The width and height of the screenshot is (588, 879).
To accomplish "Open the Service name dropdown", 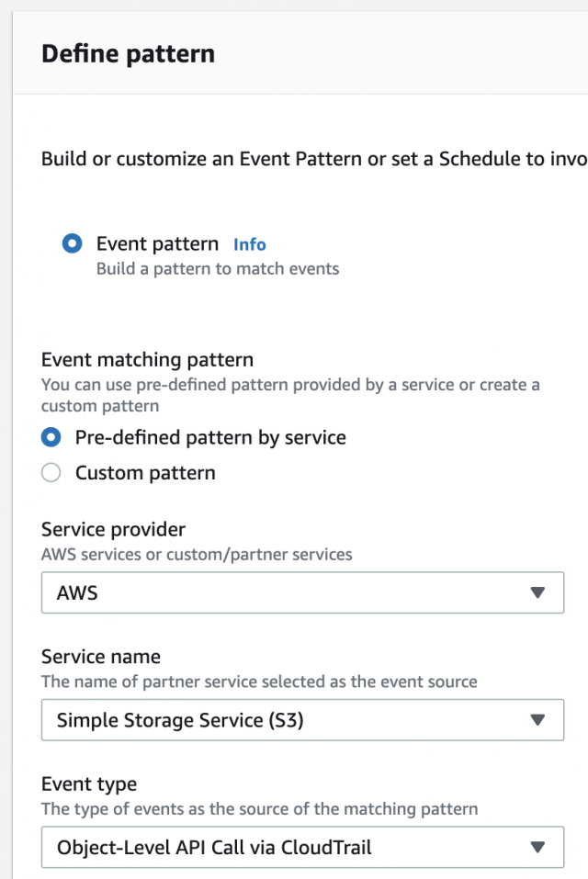I will pyautogui.click(x=301, y=720).
